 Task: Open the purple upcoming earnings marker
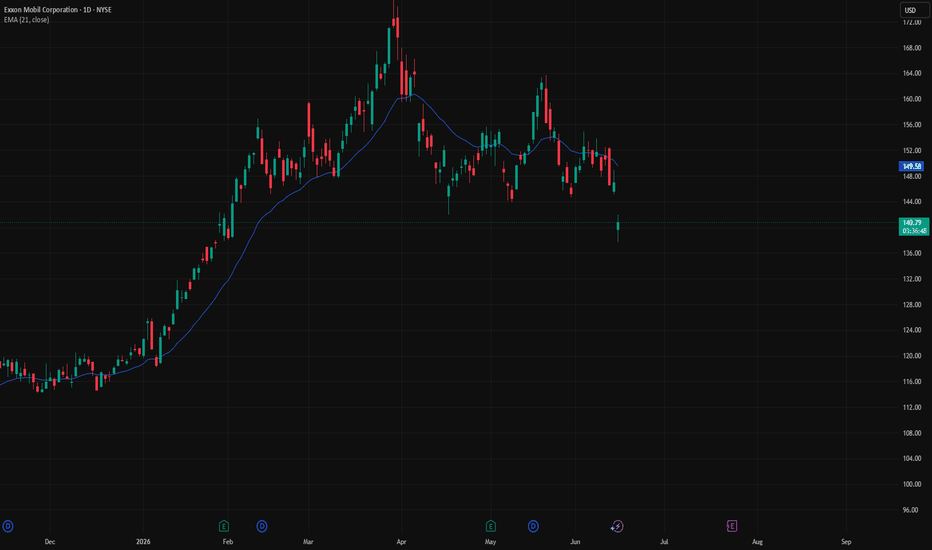(732, 526)
